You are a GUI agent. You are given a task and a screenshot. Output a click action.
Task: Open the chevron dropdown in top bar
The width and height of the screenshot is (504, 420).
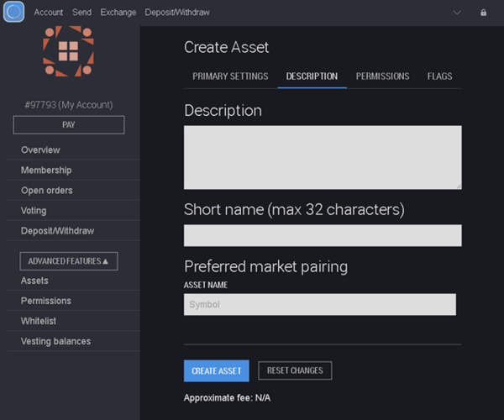pos(457,13)
